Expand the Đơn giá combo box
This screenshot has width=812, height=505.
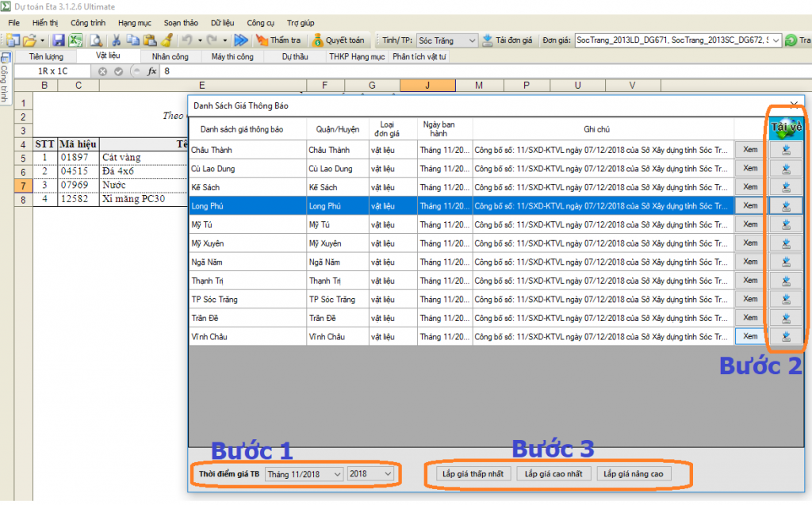pyautogui.click(x=775, y=40)
